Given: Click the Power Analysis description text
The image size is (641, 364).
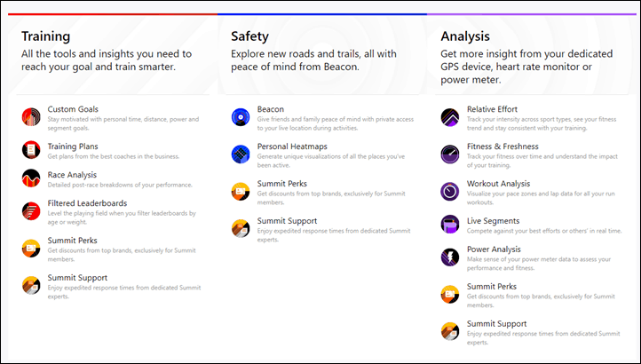Looking at the screenshot, I should tap(539, 264).
